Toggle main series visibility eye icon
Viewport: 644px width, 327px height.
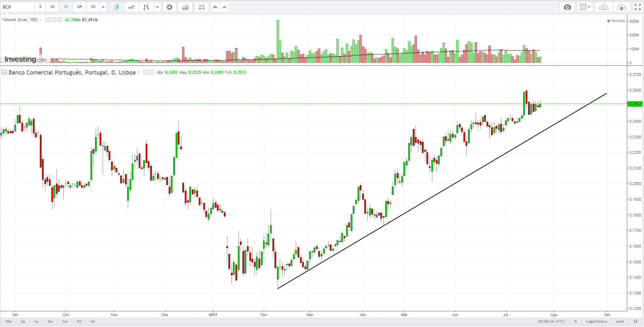coord(146,72)
